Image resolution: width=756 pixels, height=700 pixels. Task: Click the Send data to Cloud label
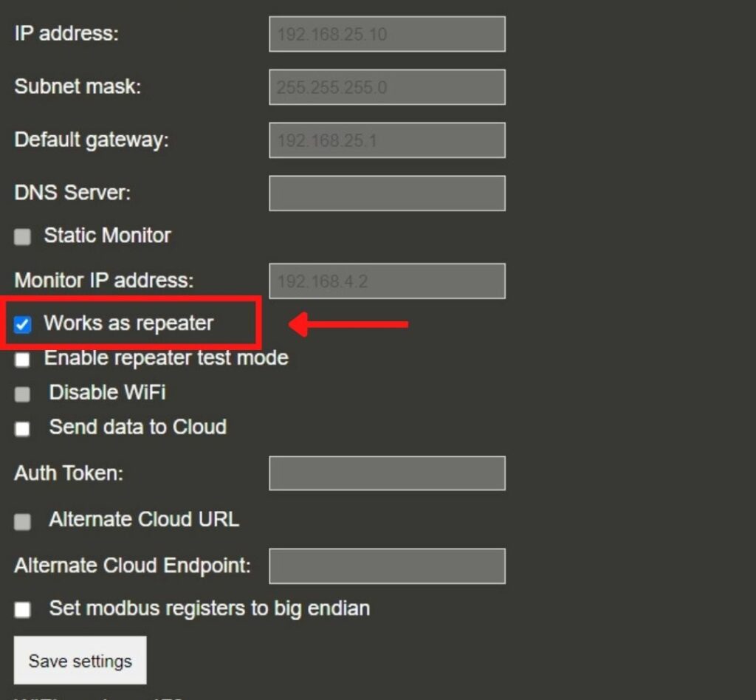[x=137, y=428]
